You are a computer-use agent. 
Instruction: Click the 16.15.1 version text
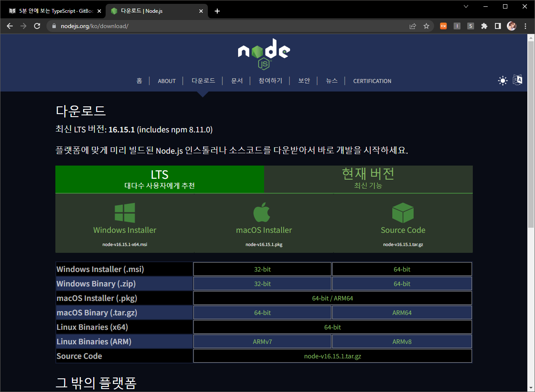(x=122, y=129)
